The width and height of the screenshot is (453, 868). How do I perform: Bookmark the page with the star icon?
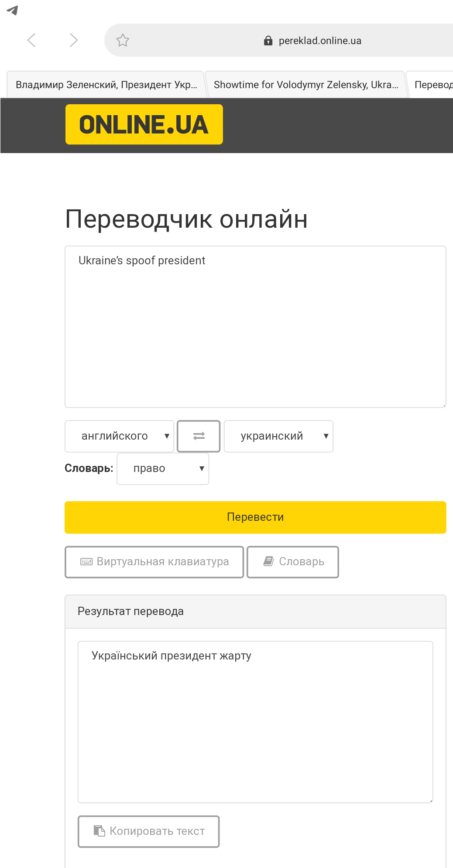pyautogui.click(x=123, y=40)
